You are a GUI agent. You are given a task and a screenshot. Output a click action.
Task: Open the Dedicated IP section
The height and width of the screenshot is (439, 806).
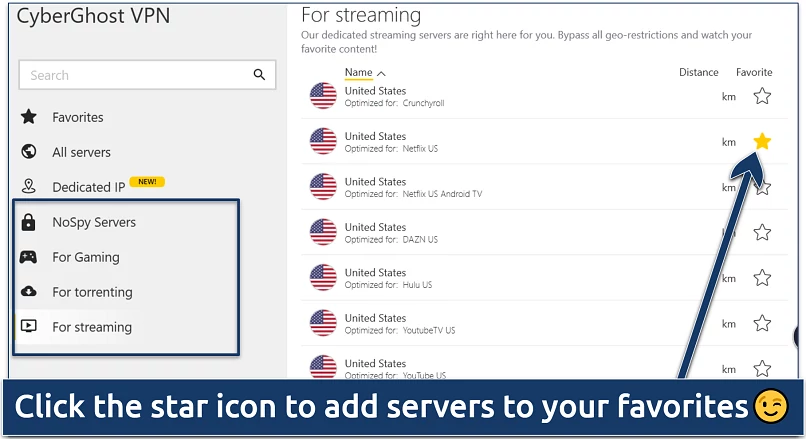pos(88,187)
